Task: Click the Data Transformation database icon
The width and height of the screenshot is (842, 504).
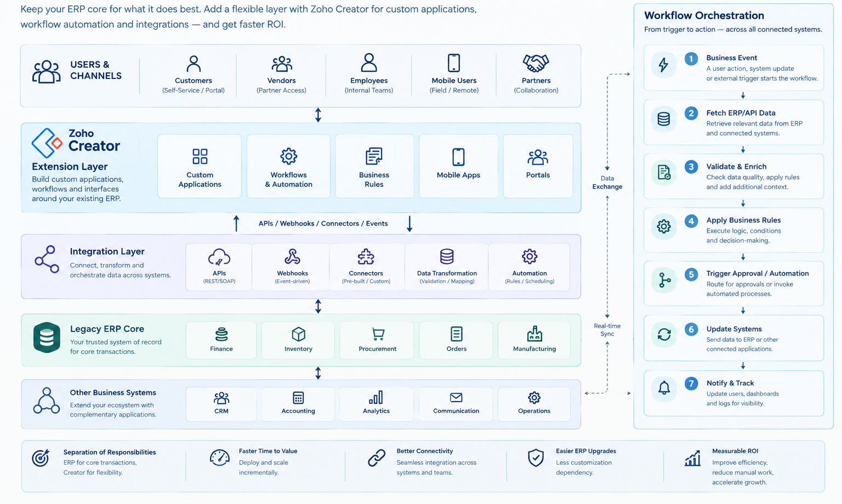Action: tap(447, 256)
